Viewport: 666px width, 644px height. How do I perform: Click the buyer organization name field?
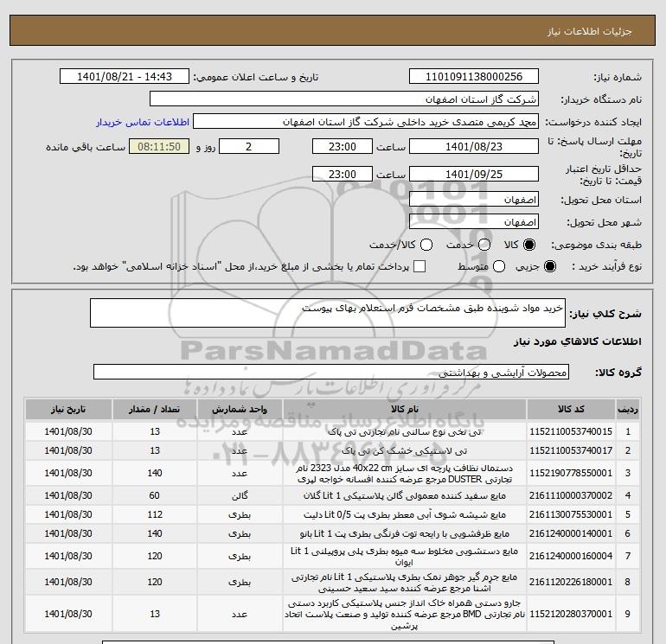(344, 99)
